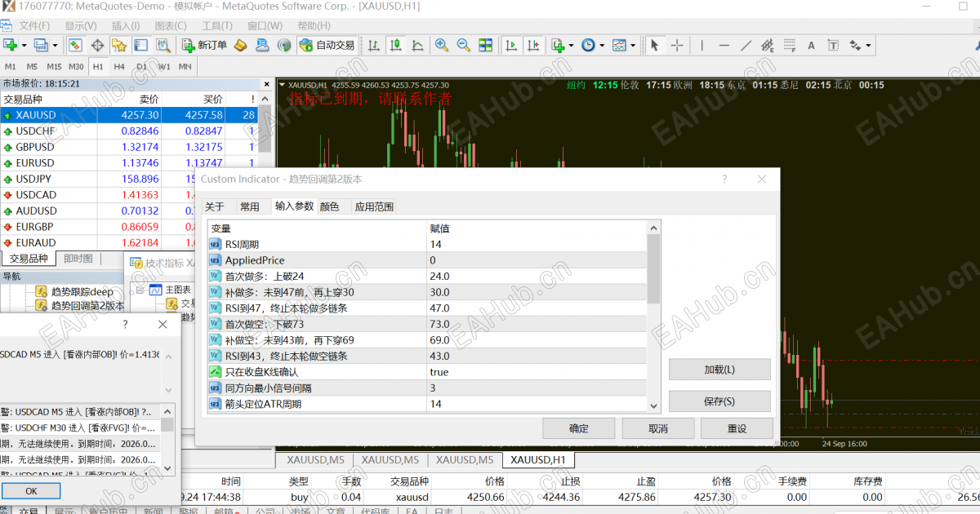Open the Data Window crosshair-circle icon
The image size is (980, 514).
(x=97, y=46)
